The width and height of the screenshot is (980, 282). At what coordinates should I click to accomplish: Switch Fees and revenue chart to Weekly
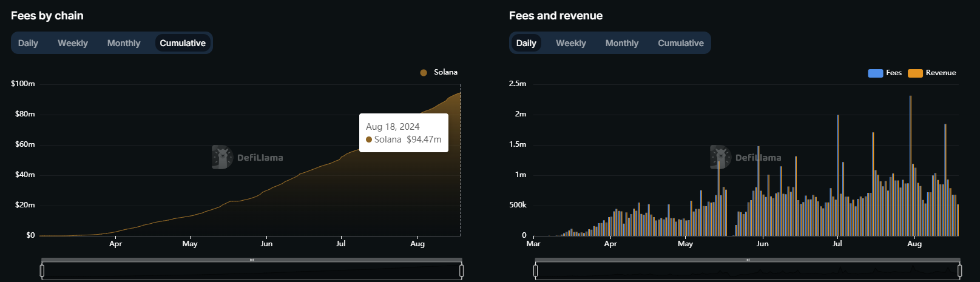tap(571, 43)
